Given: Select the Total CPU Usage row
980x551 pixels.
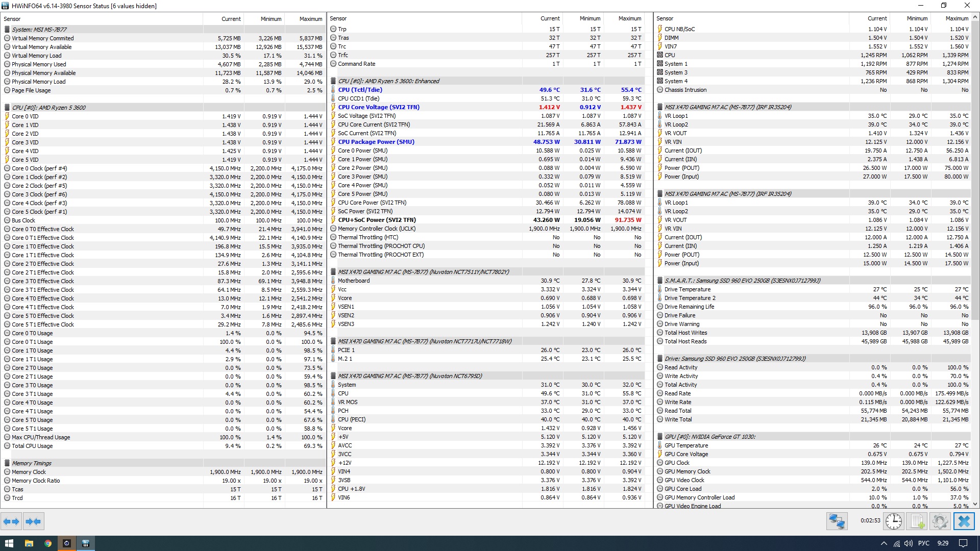Looking at the screenshot, I should click(32, 446).
